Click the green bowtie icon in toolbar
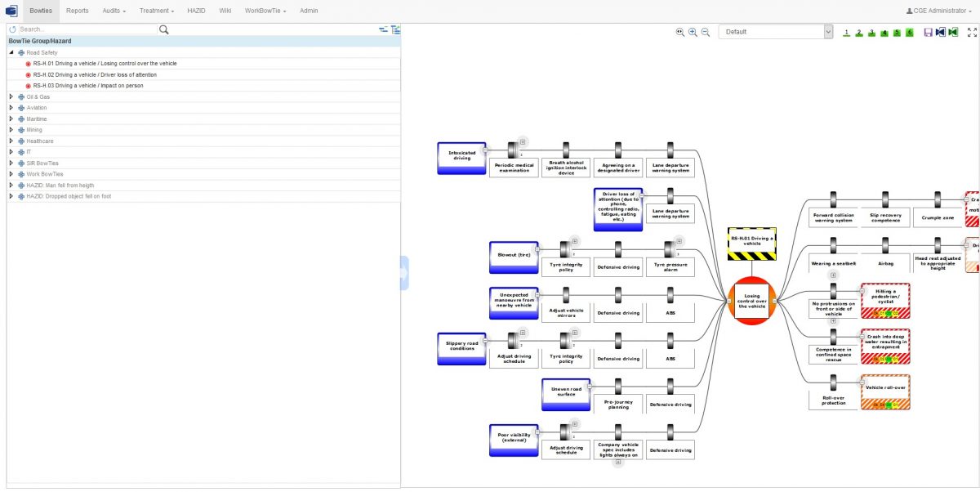The width and height of the screenshot is (980, 492). coord(952,32)
